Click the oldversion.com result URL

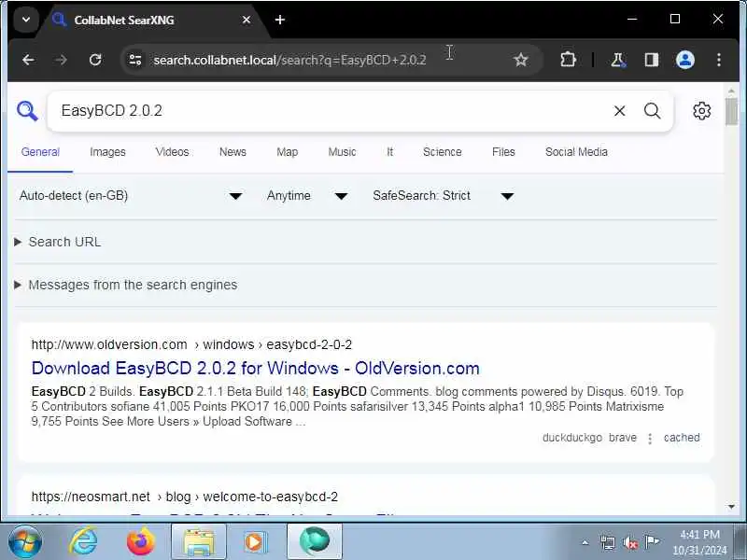191,344
